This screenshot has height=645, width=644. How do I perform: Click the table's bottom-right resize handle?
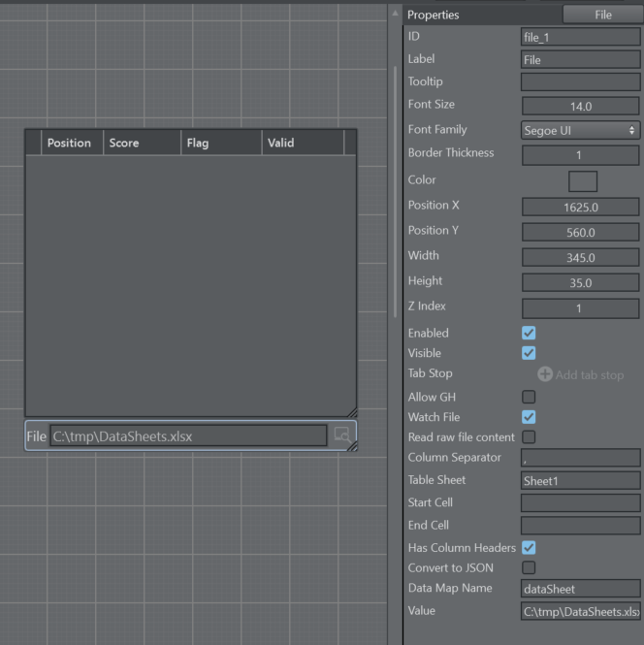pyautogui.click(x=350, y=411)
